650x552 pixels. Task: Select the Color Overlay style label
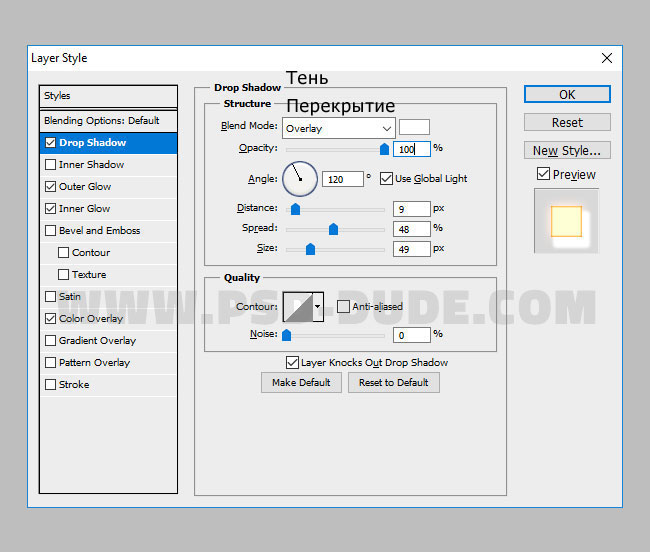(91, 318)
